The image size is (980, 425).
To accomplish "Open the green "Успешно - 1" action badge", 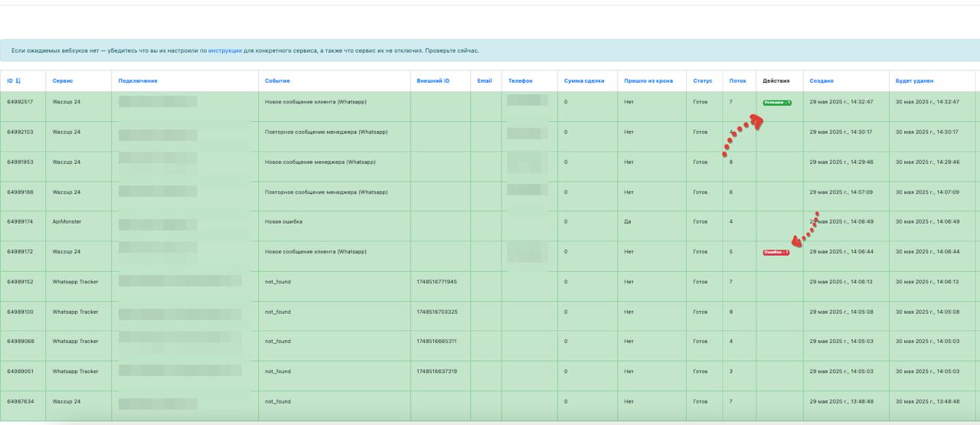I will (x=776, y=103).
